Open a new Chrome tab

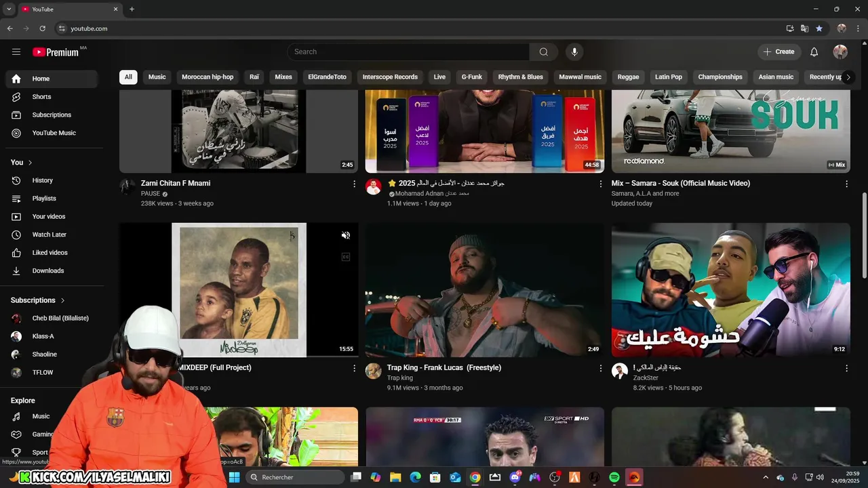point(132,9)
